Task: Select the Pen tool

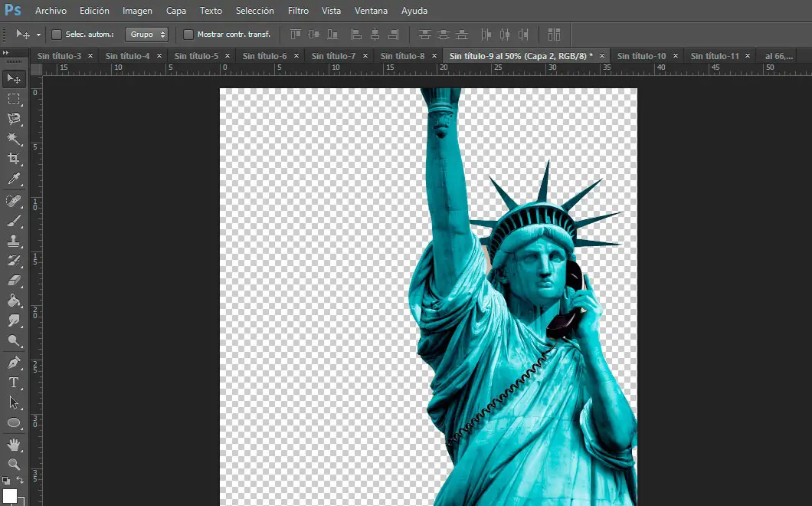Action: coord(14,363)
